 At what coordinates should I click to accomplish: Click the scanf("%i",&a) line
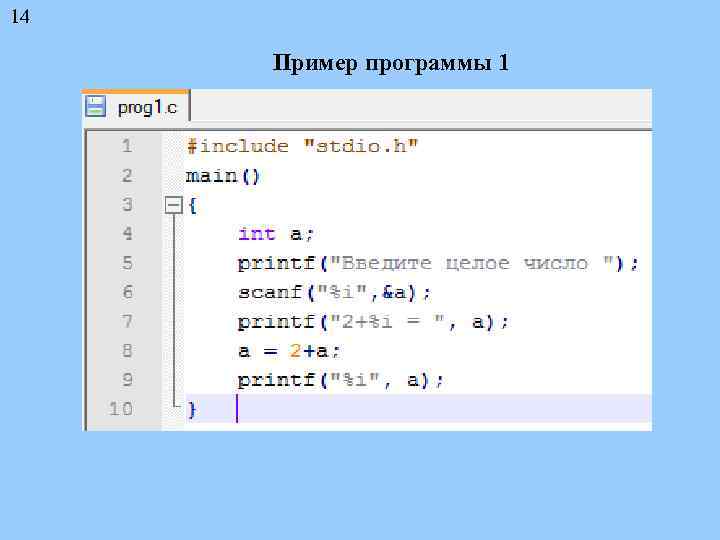pyautogui.click(x=334, y=292)
